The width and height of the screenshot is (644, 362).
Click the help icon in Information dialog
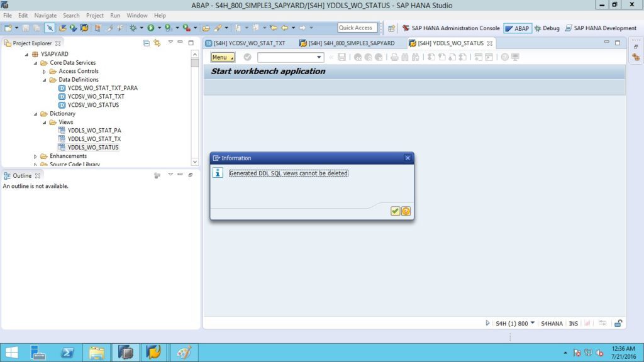pyautogui.click(x=406, y=211)
